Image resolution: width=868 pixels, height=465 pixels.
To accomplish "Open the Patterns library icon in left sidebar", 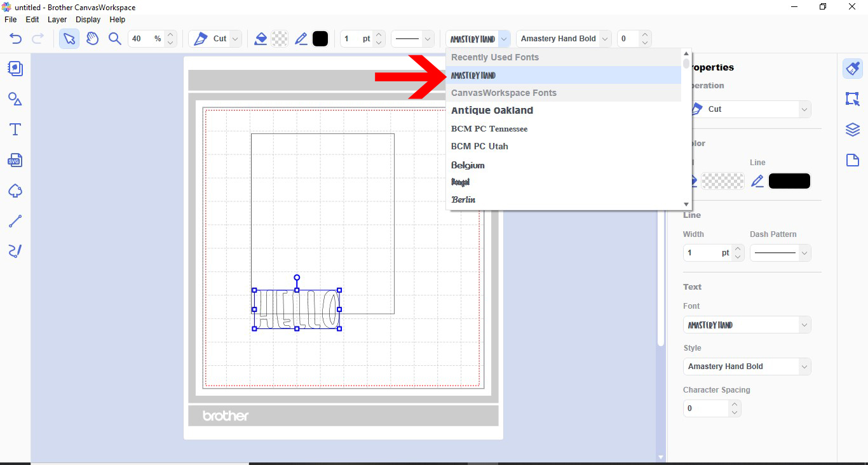I will click(x=15, y=68).
